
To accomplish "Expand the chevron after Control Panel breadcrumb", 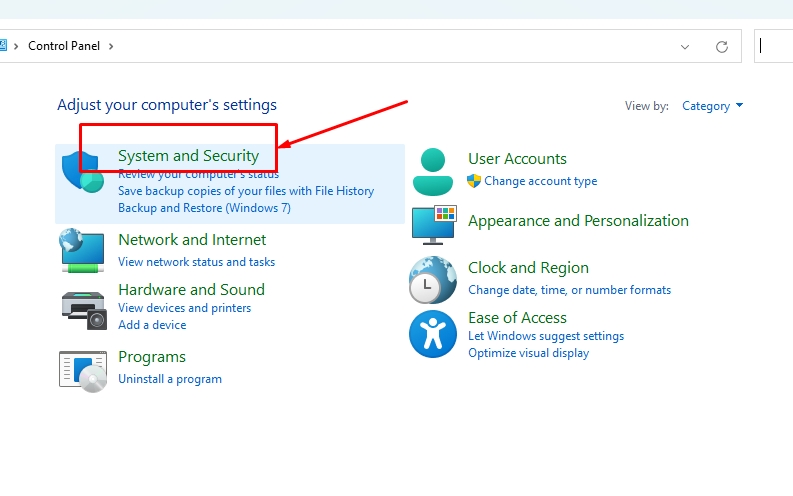I will pos(111,47).
